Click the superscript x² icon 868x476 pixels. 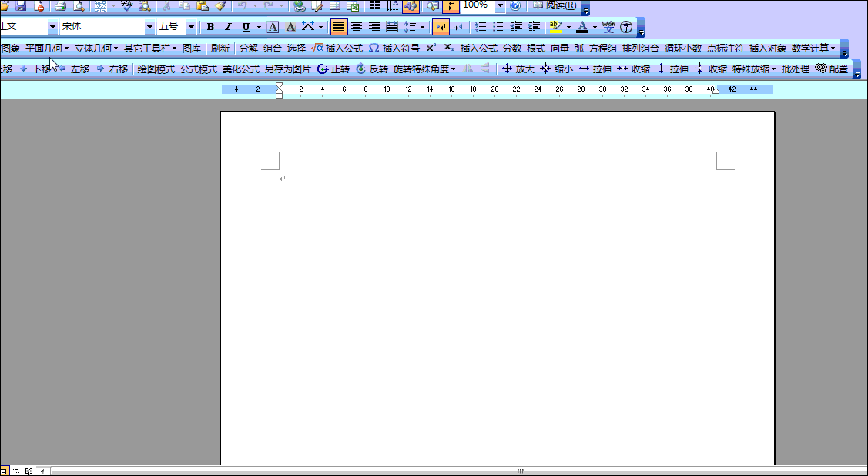coord(431,49)
